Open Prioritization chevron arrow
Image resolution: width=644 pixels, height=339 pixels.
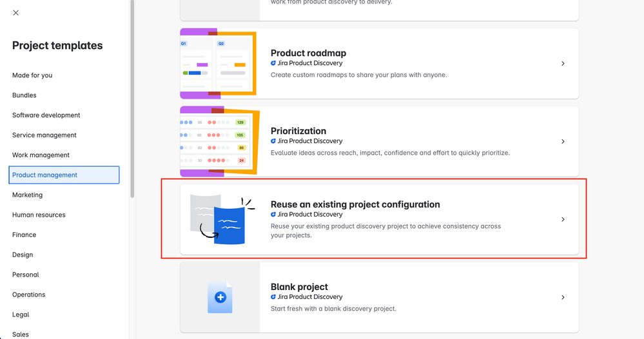563,142
